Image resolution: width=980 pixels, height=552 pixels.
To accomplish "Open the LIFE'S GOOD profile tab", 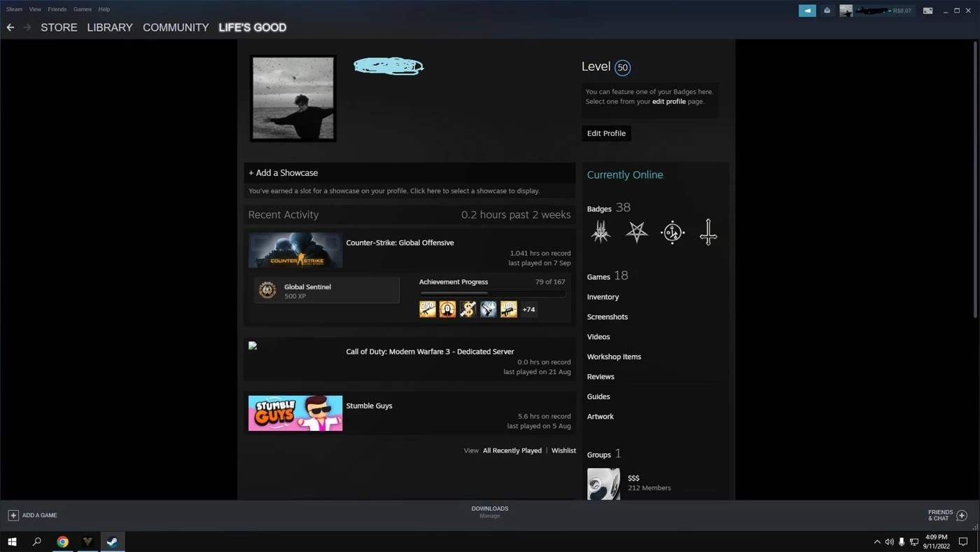I will (253, 27).
